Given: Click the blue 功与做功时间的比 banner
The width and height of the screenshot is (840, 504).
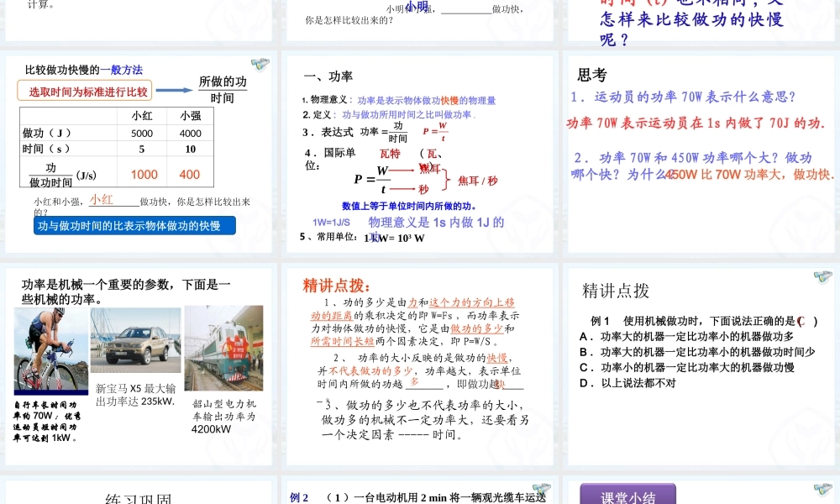Looking at the screenshot, I should 134,225.
